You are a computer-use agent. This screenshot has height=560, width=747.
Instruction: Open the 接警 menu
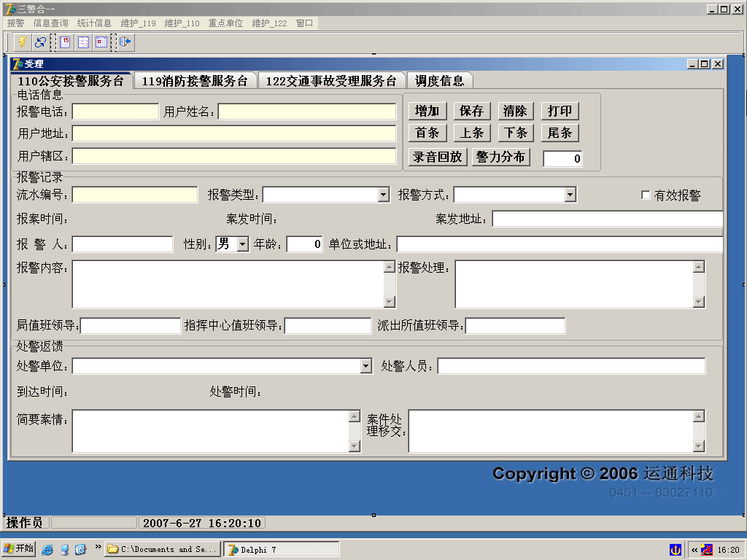tap(16, 23)
